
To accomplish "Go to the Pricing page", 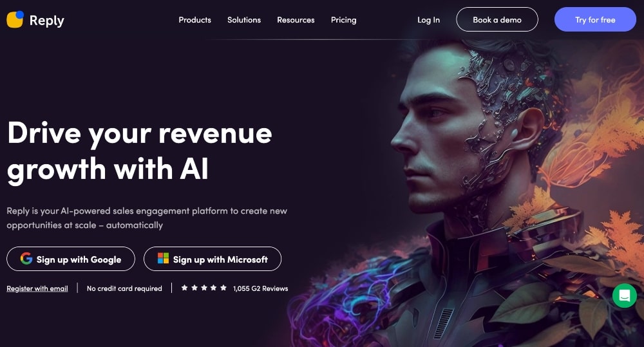I will tap(344, 20).
